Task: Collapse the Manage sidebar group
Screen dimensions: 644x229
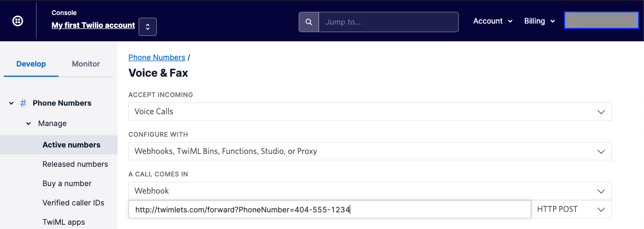Action: pyautogui.click(x=28, y=123)
